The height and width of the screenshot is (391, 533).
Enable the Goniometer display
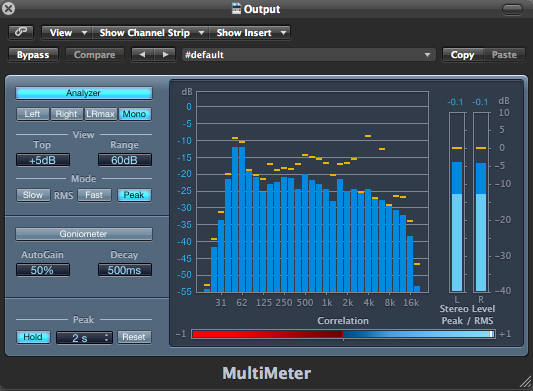click(84, 234)
